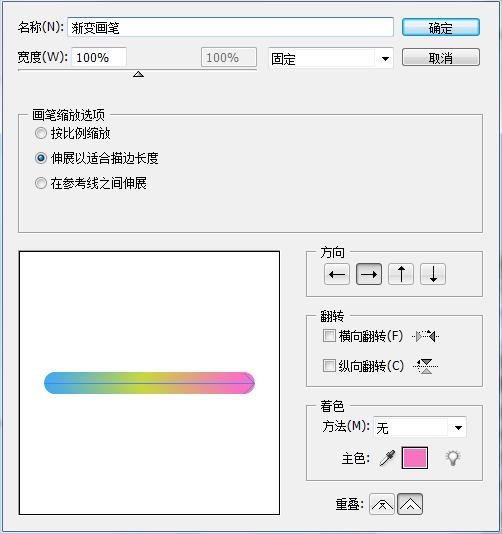The width and height of the screenshot is (502, 534).
Task: Pick the key color eyedropper tool
Action: (388, 458)
